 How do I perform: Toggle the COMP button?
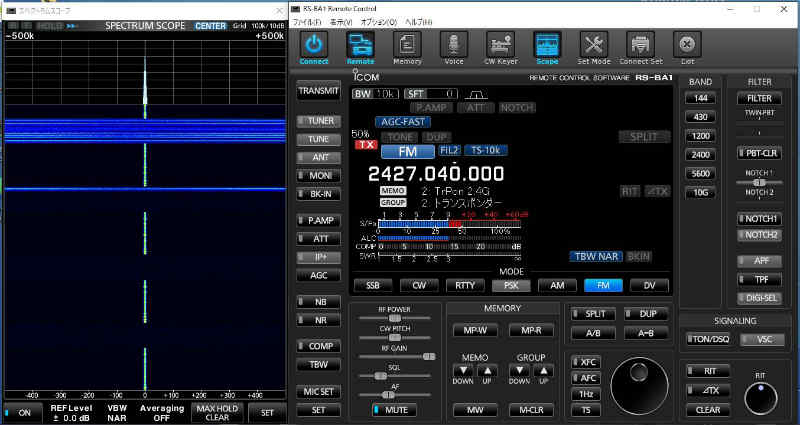(x=318, y=346)
